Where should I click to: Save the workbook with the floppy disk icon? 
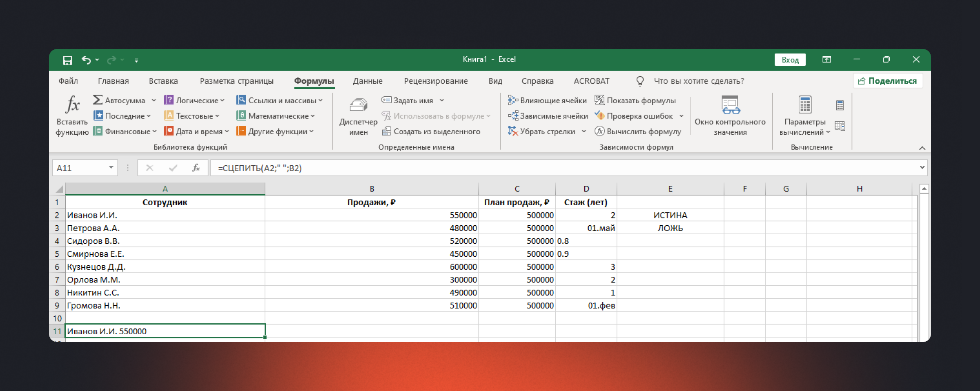click(x=67, y=60)
